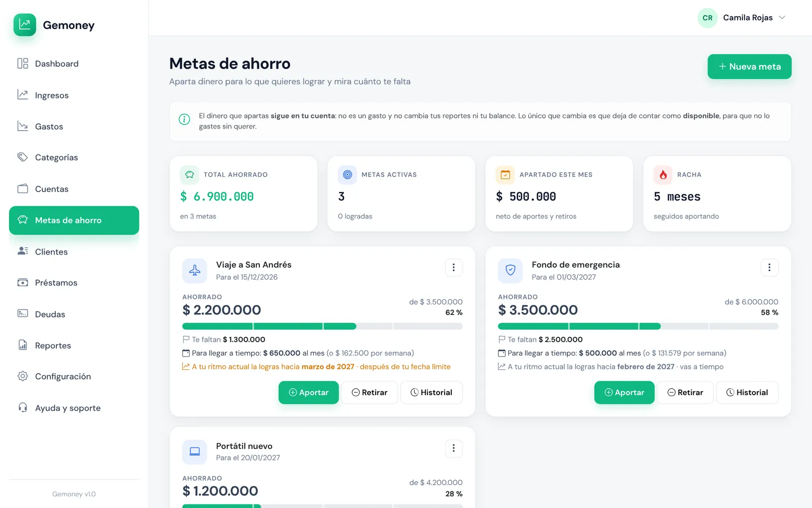812x508 pixels.
Task: Open the Metas de ahorro menu item
Action: [74, 220]
